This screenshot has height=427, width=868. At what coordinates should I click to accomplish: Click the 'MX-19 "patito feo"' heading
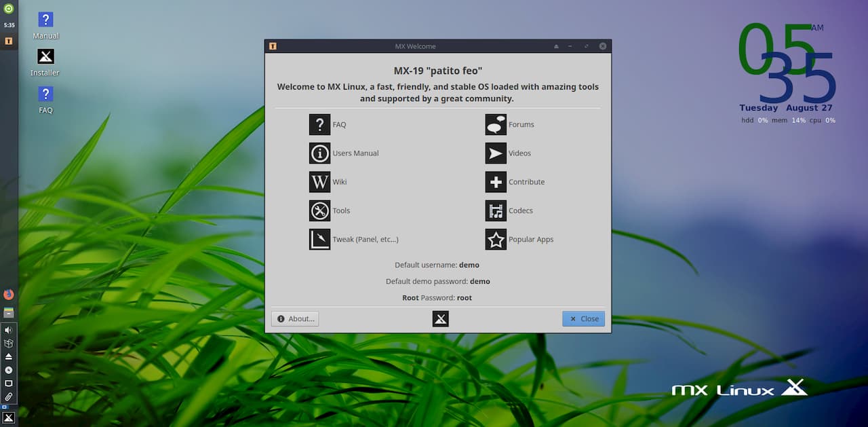[x=438, y=71]
